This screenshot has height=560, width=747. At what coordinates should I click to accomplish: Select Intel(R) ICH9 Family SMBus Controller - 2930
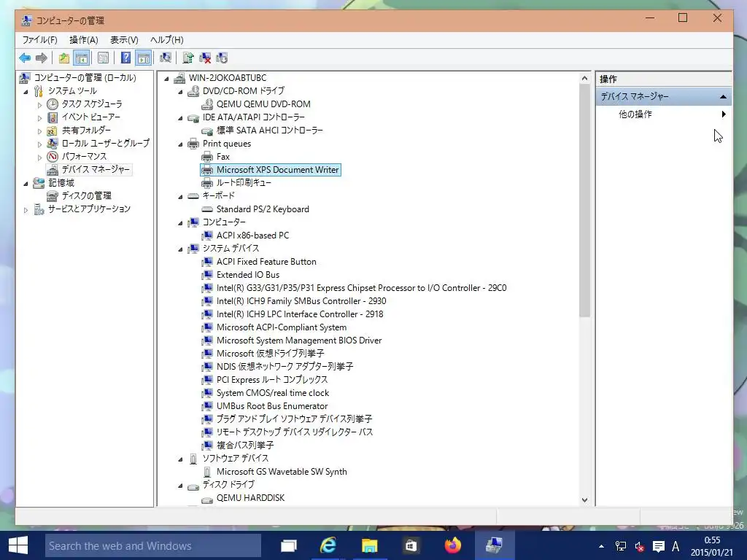pos(301,301)
